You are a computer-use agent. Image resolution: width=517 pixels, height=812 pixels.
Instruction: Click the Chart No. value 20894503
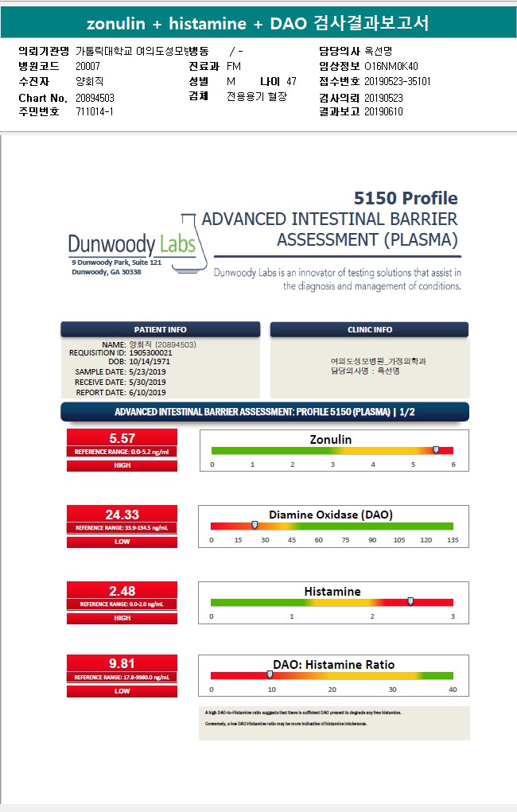point(95,98)
